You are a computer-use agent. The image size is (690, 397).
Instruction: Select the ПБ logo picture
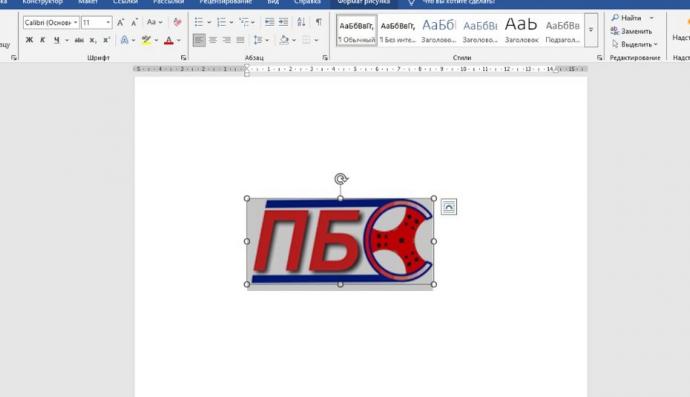click(340, 241)
